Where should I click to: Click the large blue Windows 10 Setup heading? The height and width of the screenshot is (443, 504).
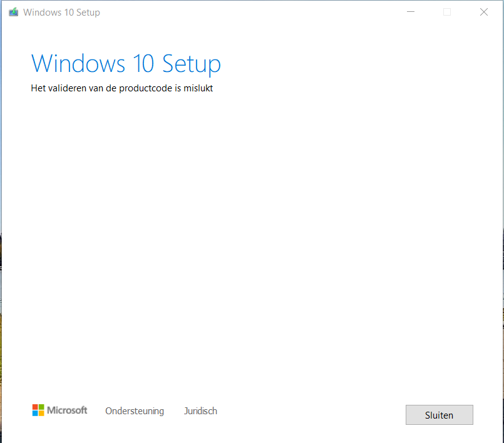(126, 64)
